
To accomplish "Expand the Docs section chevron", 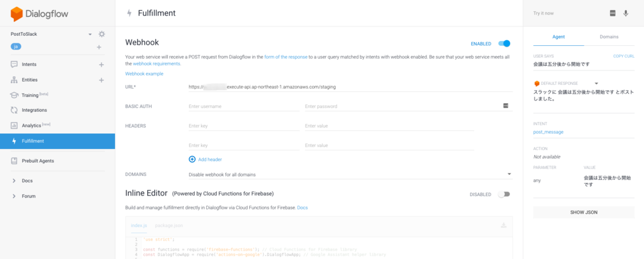I will [x=14, y=180].
